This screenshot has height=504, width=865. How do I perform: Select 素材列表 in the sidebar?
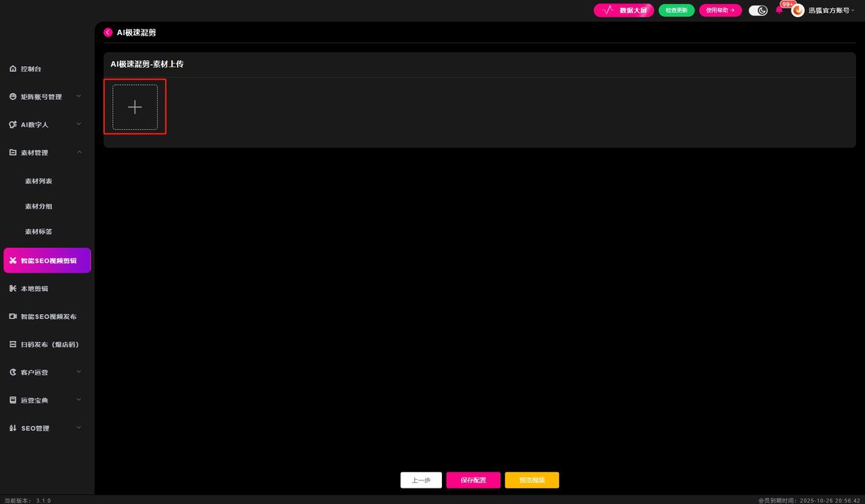click(x=39, y=181)
